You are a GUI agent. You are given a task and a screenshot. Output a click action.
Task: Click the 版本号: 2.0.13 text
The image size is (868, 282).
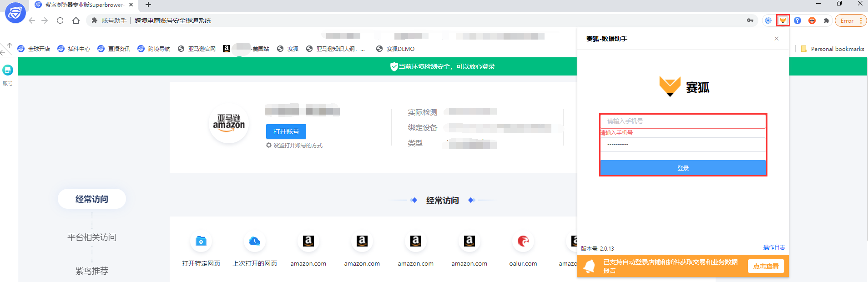tap(597, 248)
